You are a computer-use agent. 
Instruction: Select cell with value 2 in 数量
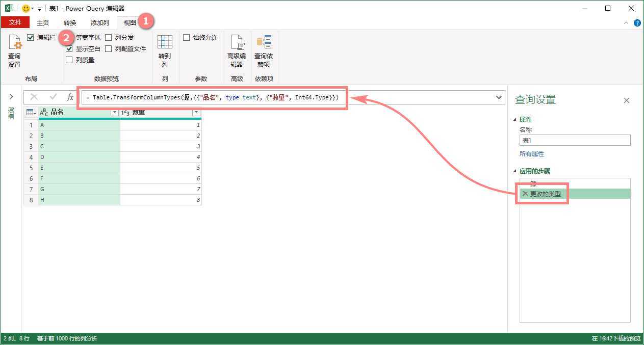point(161,136)
